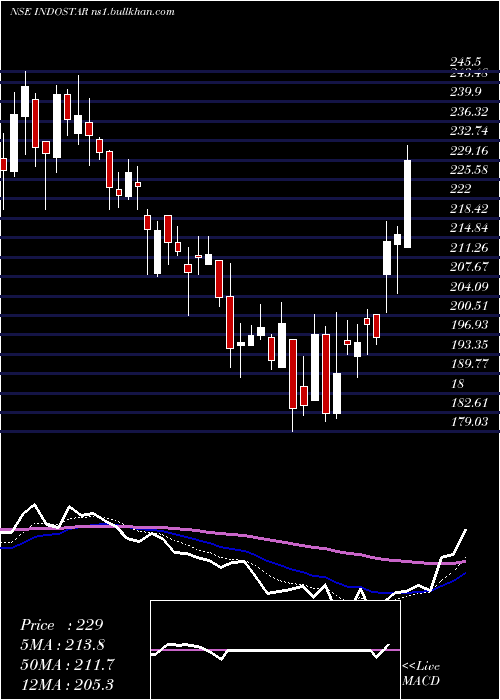Click the NSE INDOSTAR chart title
The width and height of the screenshot is (500, 700).
92,12
